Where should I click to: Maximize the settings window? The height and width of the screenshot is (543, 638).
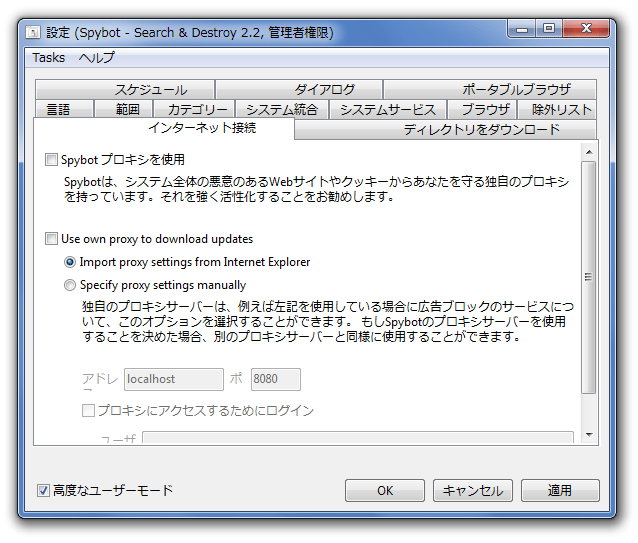coord(549,28)
